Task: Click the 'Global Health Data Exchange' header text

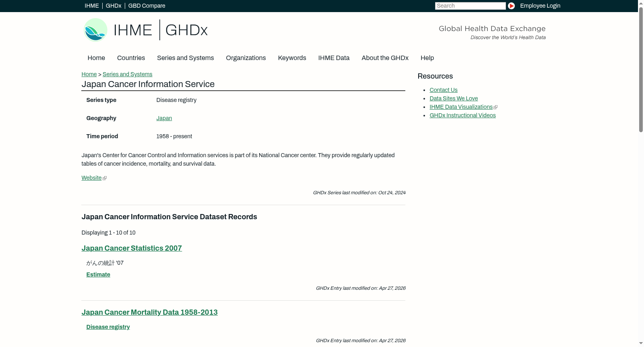Action: click(492, 29)
